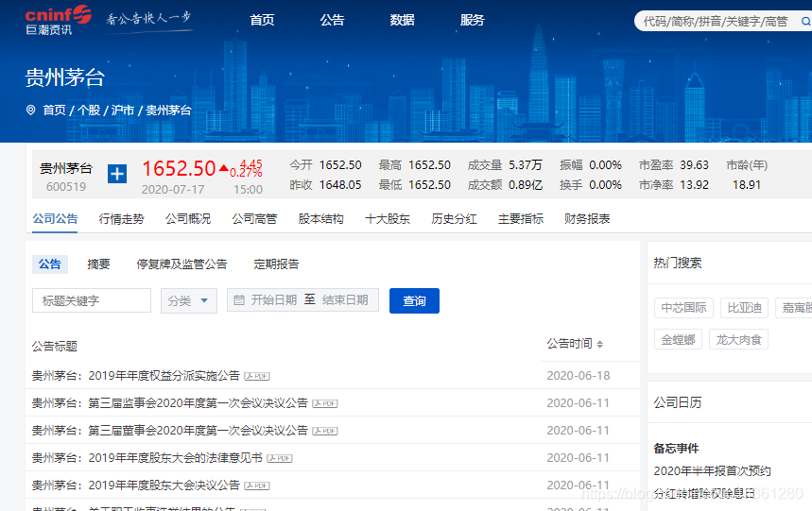Click stock code 600519
812x511 pixels.
tap(66, 187)
